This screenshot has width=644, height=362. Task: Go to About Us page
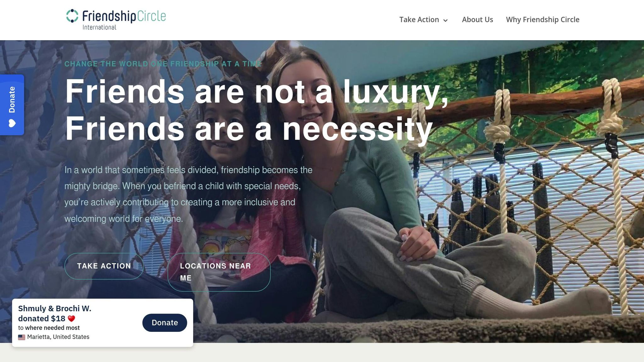477,19
